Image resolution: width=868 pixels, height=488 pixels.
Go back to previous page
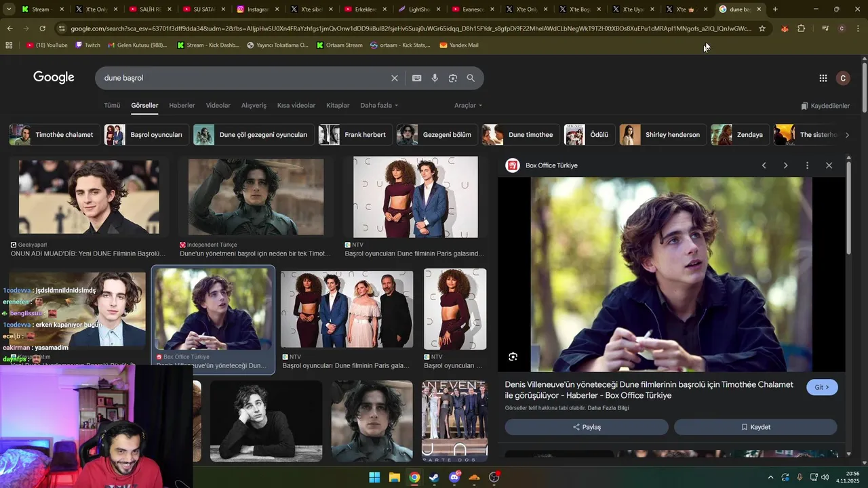[x=9, y=28]
